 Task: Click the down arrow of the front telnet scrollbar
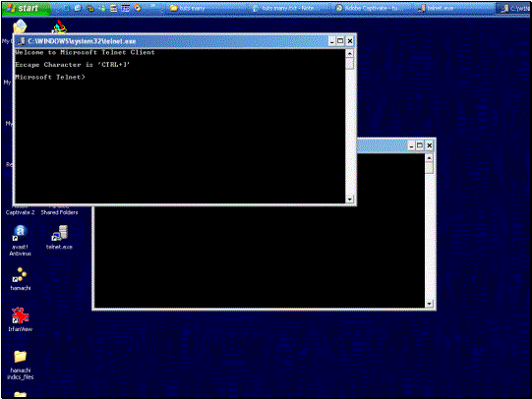coord(349,199)
